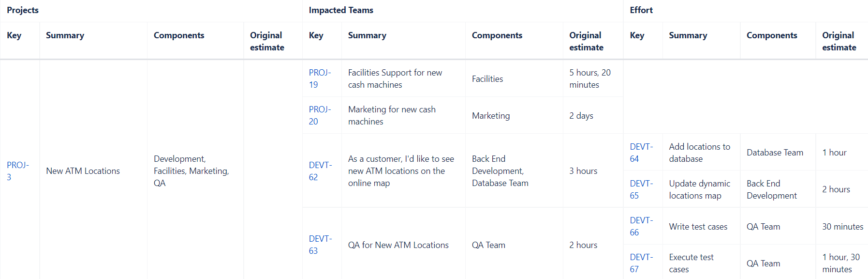Select the Marketing for new cash machines summary
The width and height of the screenshot is (868, 279).
point(392,115)
